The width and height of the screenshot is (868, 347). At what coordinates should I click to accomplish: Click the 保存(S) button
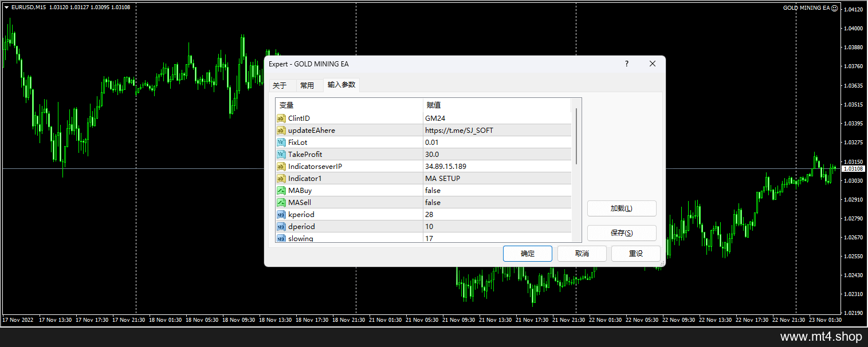point(622,233)
